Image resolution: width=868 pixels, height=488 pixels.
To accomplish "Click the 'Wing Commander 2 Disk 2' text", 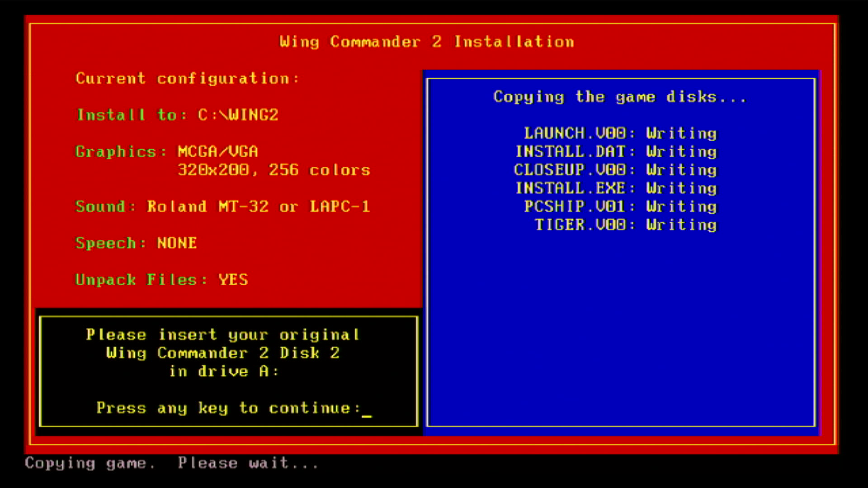I will pyautogui.click(x=222, y=353).
